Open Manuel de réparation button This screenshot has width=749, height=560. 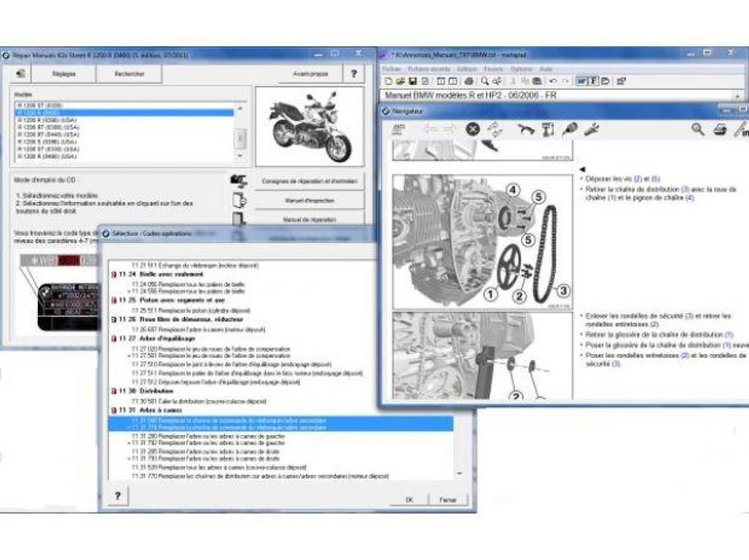[309, 219]
